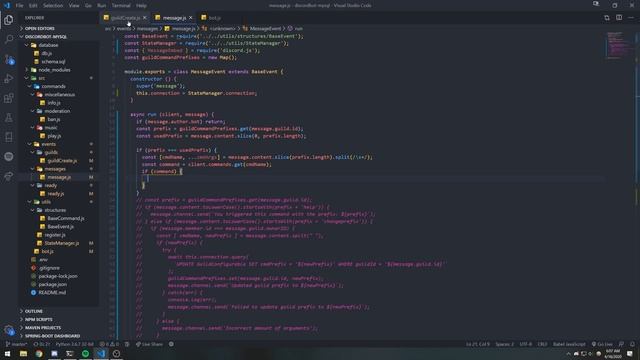This screenshot has width=640, height=360.
Task: Change the Spaces indentation setting
Action: coord(504,344)
